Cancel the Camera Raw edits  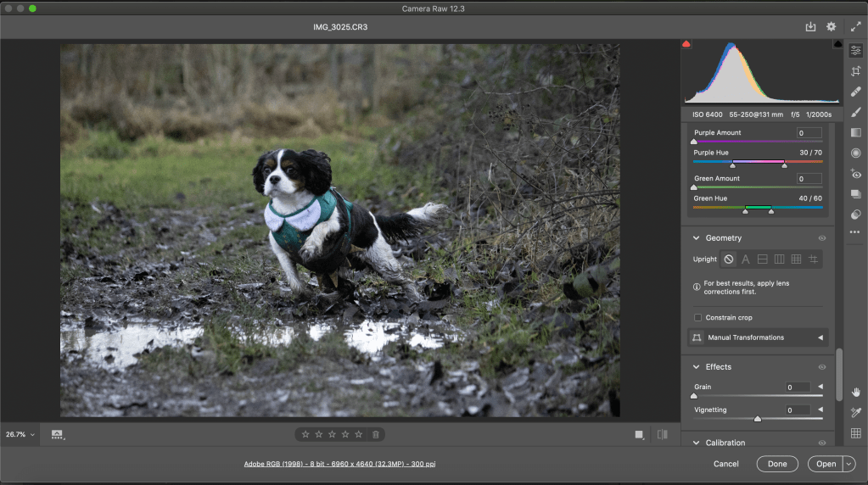(x=725, y=464)
